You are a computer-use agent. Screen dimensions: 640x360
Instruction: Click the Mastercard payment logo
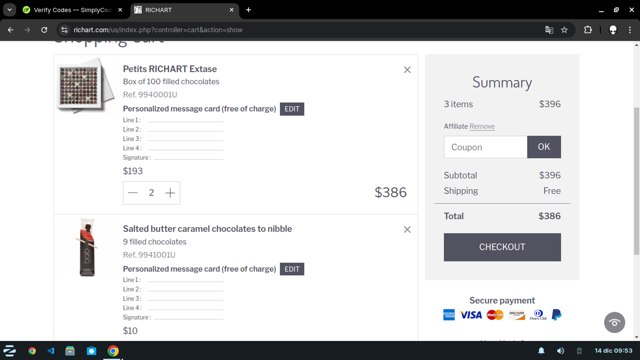pyautogui.click(x=495, y=315)
